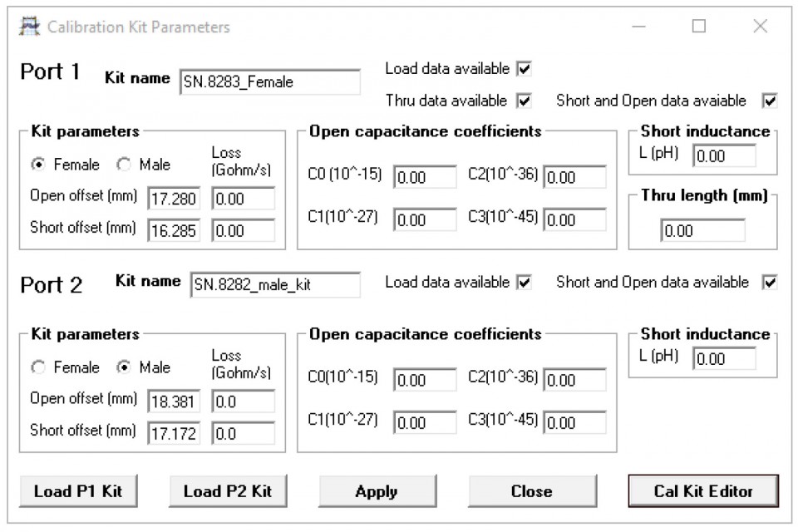Maximize the Calibration Kit Parameters window
Screen dimensions: 798x532
point(699,27)
